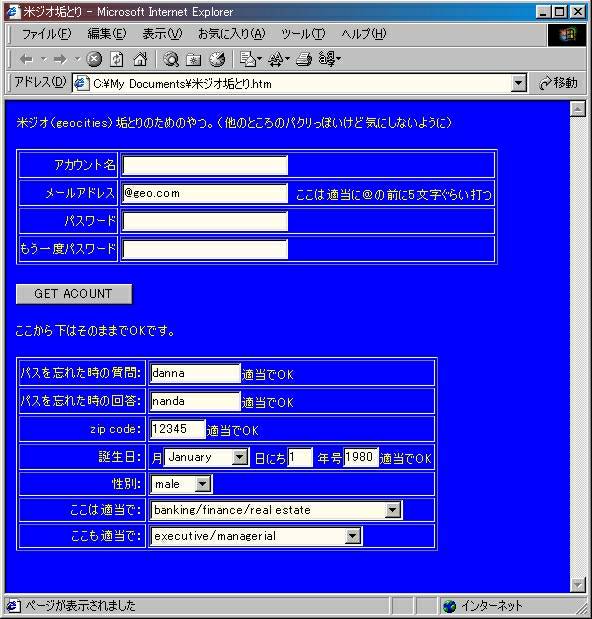592x619 pixels.
Task: Click the Stop loading toolbar icon
Action: point(94,60)
